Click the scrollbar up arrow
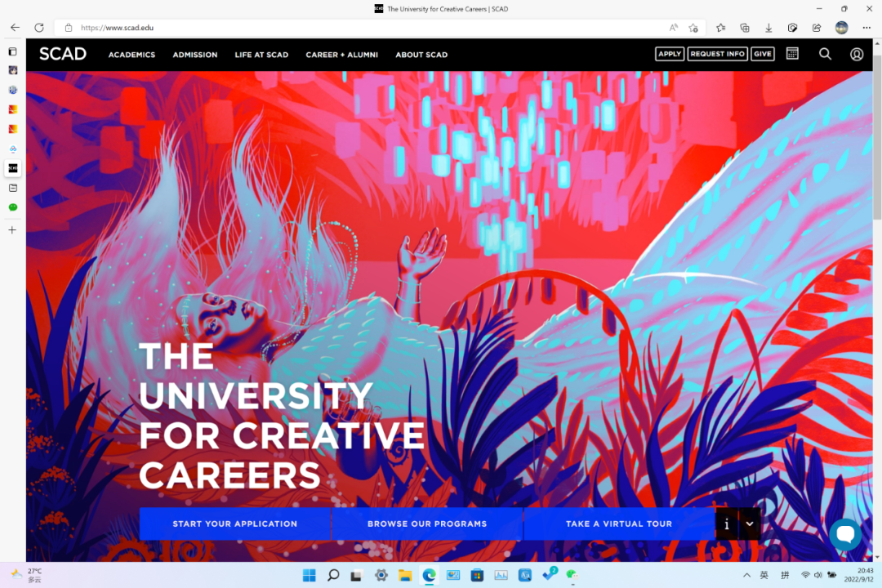882x588 pixels. (877, 42)
